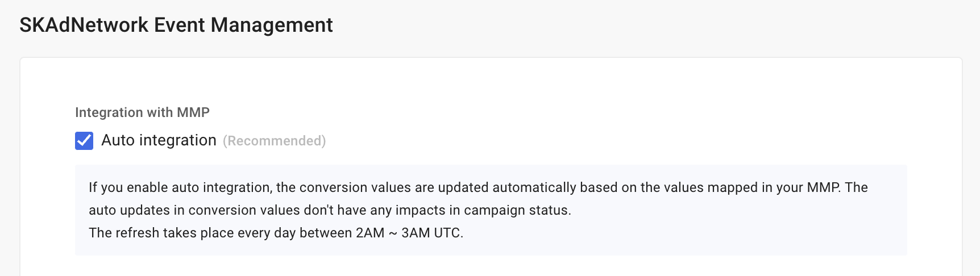Click the Auto integration label text
This screenshot has height=276, width=980.
coord(159,140)
